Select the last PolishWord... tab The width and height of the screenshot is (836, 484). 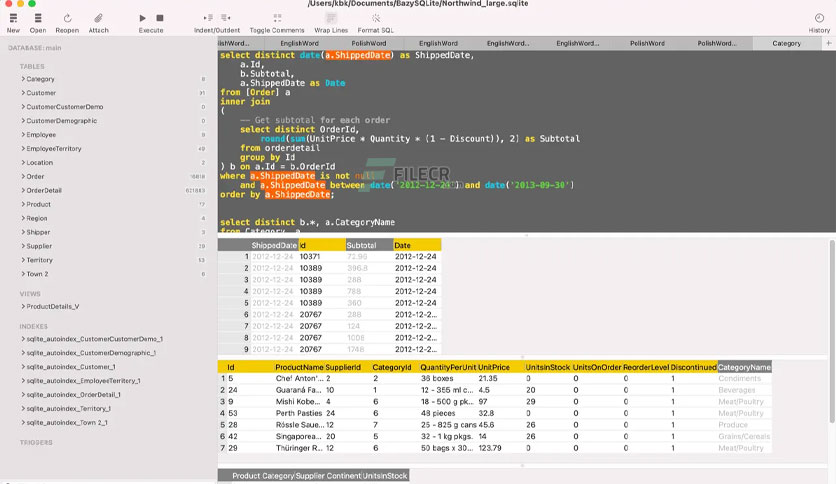717,43
